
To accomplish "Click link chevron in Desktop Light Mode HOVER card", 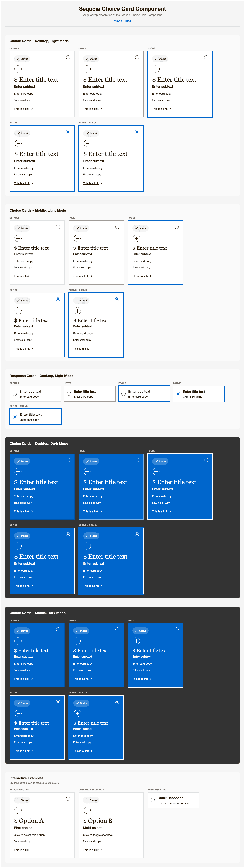I will tap(101, 109).
